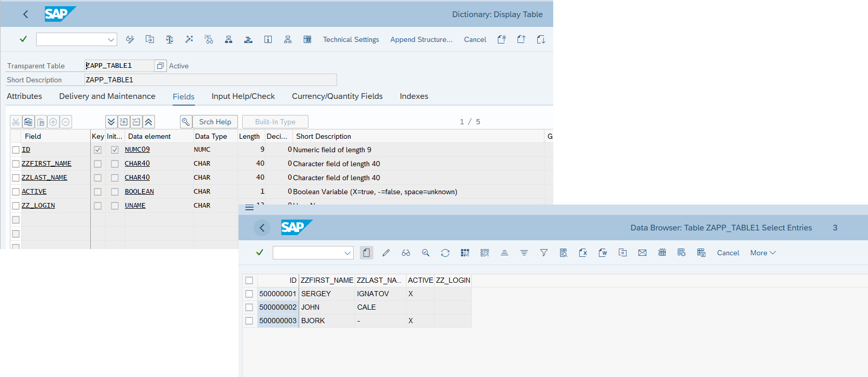Screen dimensions: 868x377
Task: Click the Word processing icon in Data Browser
Action: [603, 253]
